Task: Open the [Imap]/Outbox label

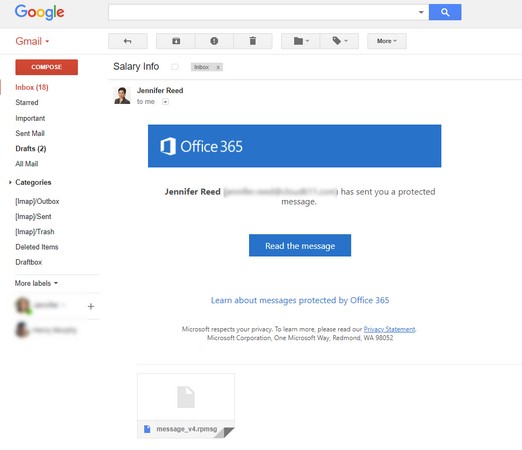Action: pyautogui.click(x=37, y=201)
